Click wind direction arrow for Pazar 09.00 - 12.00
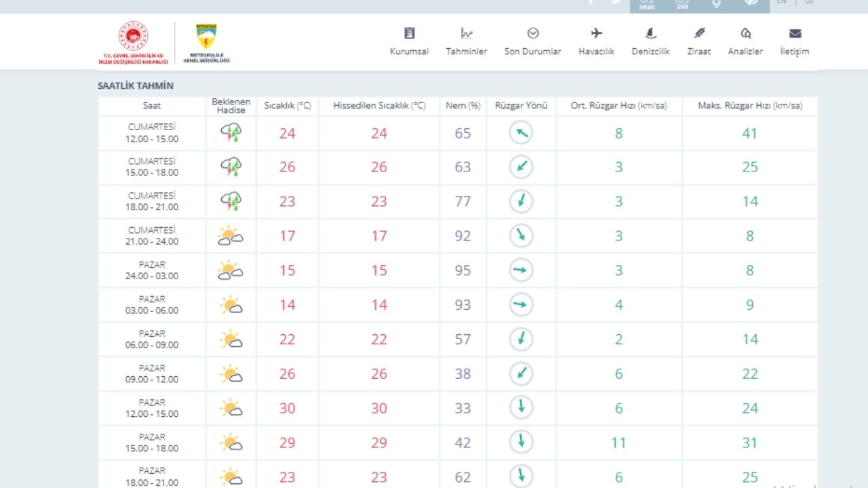The height and width of the screenshot is (488, 868). [x=521, y=373]
